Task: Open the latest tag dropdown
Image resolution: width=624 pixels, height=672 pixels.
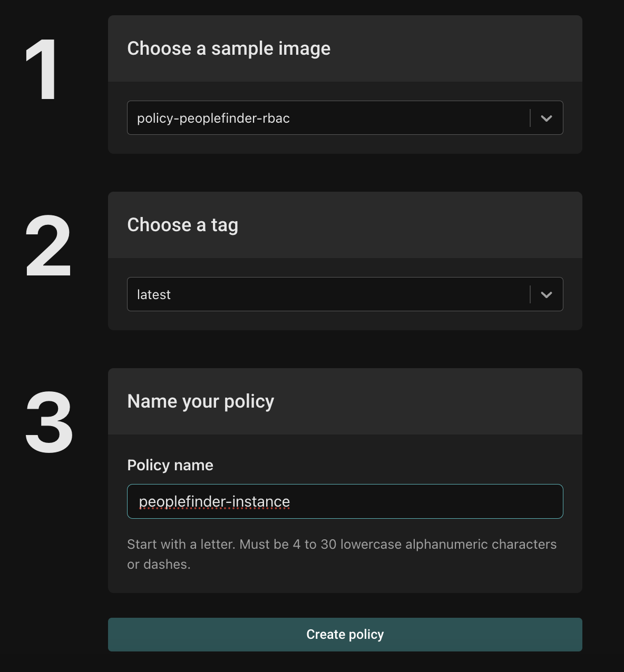Action: (x=328, y=294)
